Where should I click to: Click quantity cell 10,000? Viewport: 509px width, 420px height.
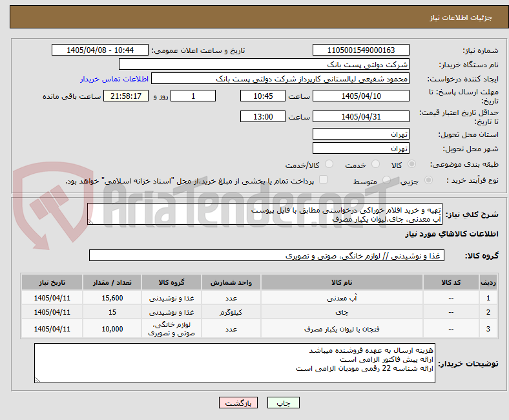[112, 329]
